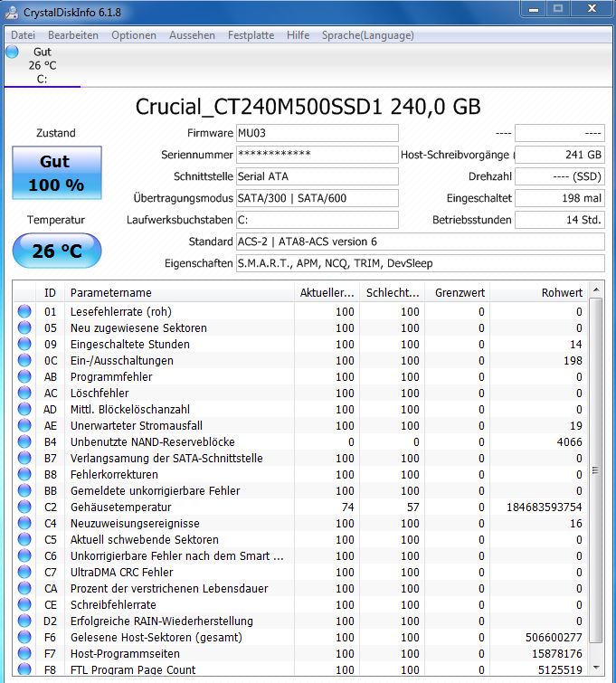The width and height of the screenshot is (616, 683).
Task: Click status orb for Schreibfehlerrate
Action: 24,605
